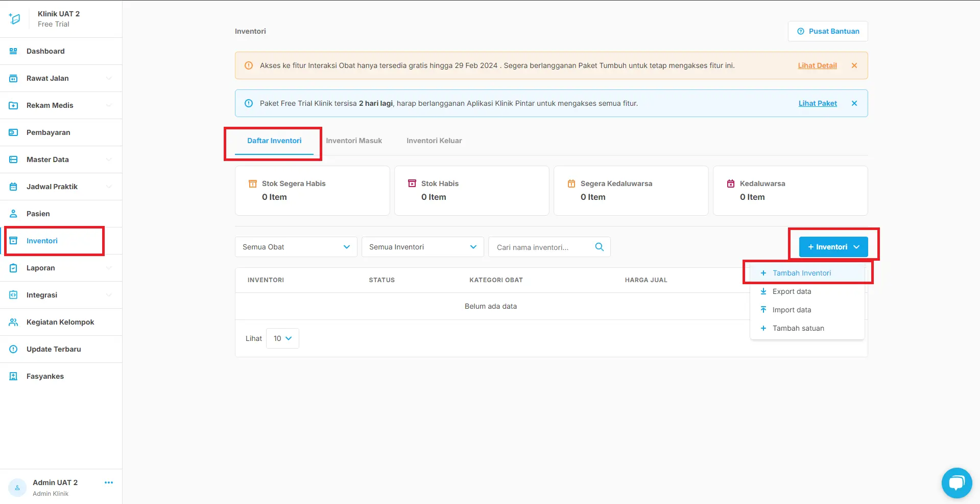Open the Pasien page

pos(61,214)
